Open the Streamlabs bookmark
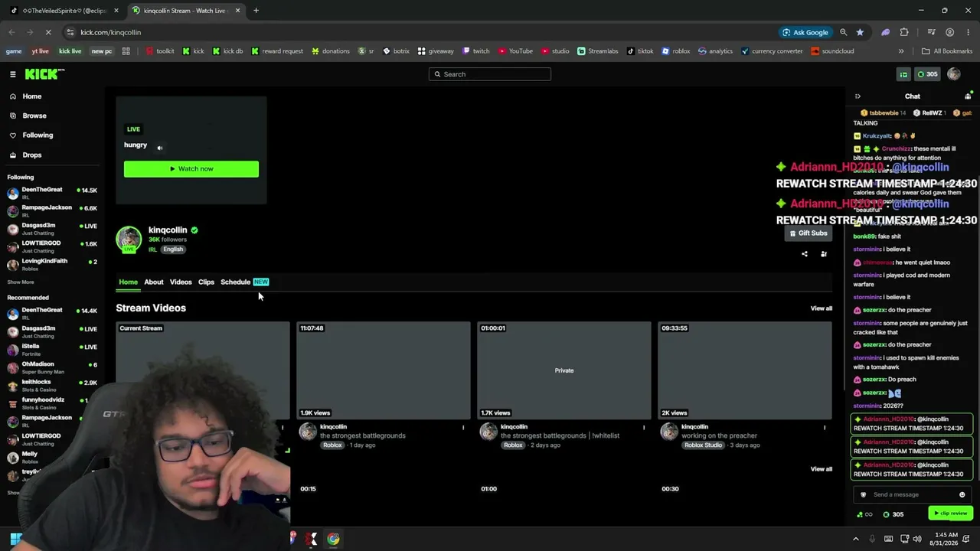Viewport: 980px width, 551px height. point(598,51)
